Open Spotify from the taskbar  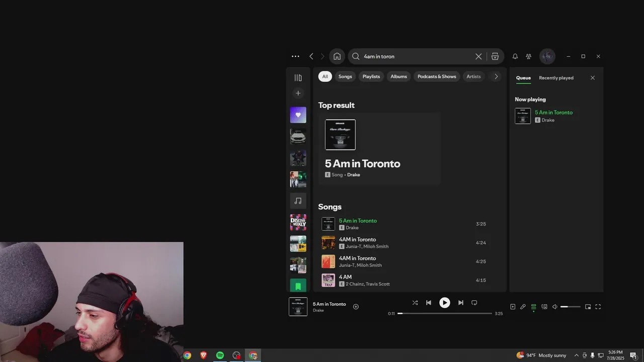(x=220, y=355)
